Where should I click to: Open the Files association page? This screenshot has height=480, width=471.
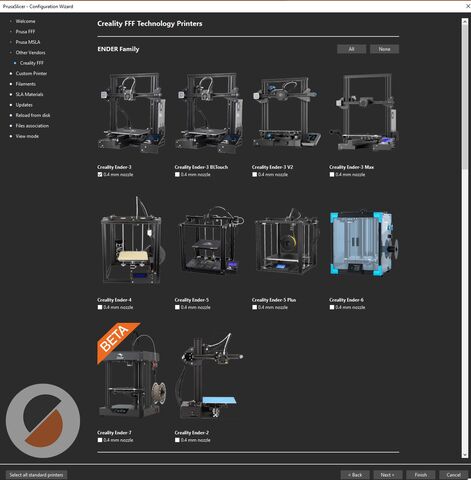(32, 126)
